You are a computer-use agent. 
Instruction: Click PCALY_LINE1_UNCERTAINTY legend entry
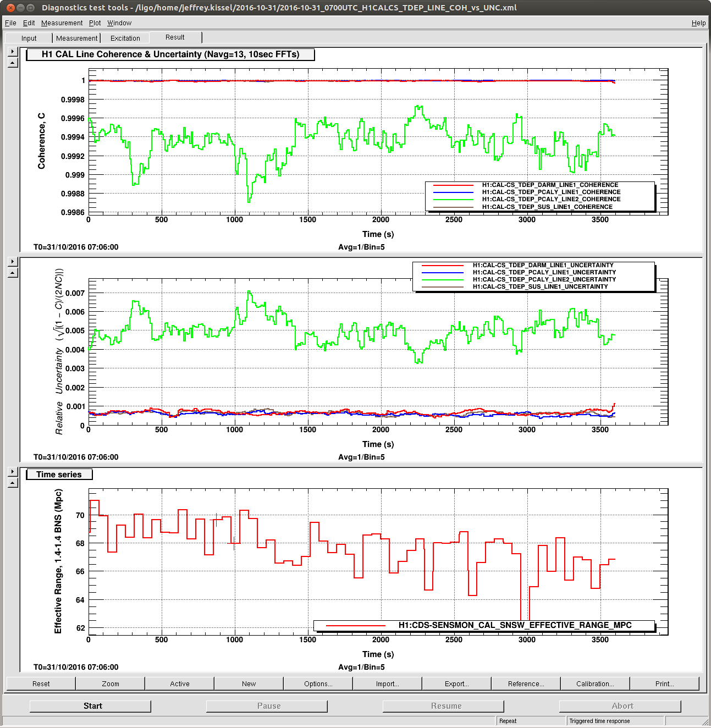(x=544, y=272)
